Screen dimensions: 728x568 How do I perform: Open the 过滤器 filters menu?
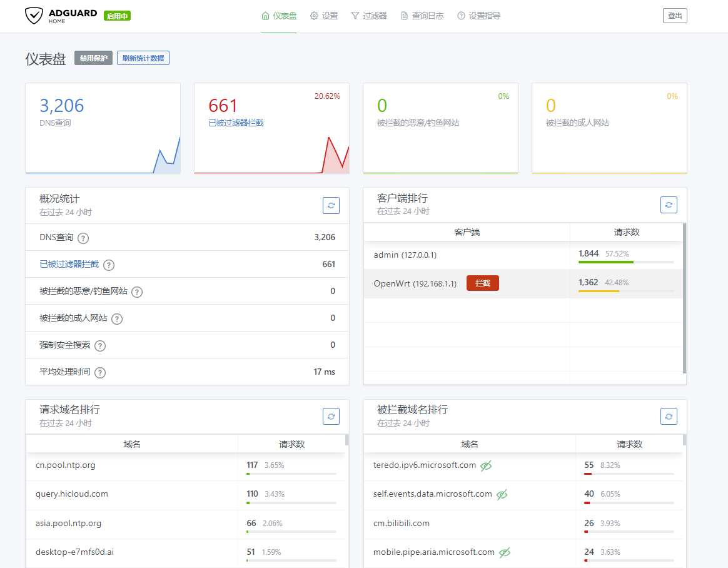pos(369,16)
